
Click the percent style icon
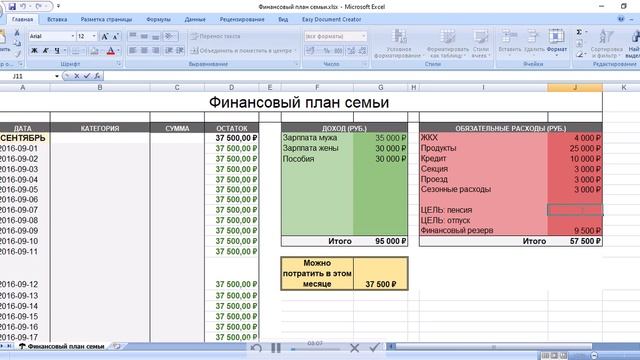tap(327, 51)
